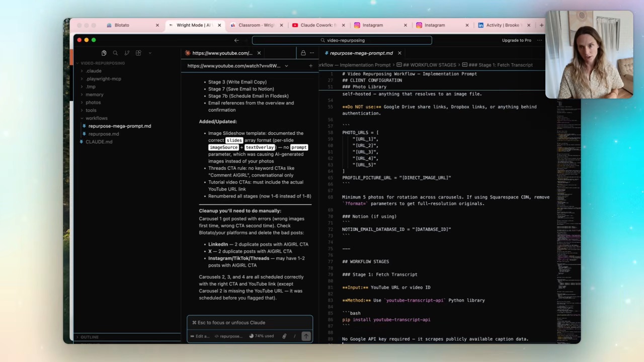Toggle the Edit automatically mode button

[200, 336]
